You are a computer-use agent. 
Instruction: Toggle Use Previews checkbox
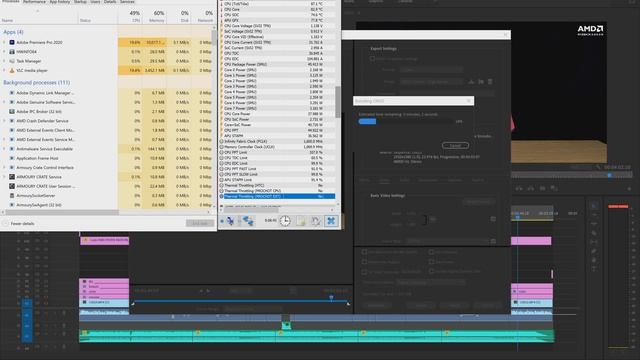pyautogui.click(x=431, y=252)
